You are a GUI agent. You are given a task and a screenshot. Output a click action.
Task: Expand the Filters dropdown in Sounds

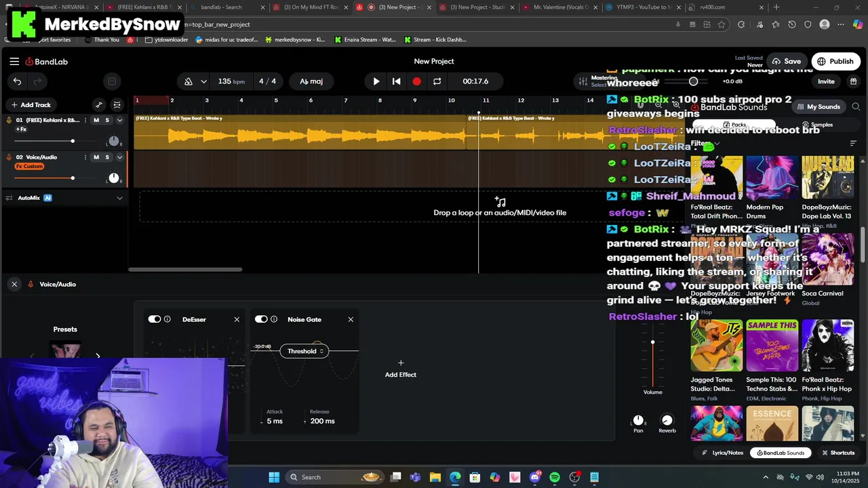pos(705,144)
